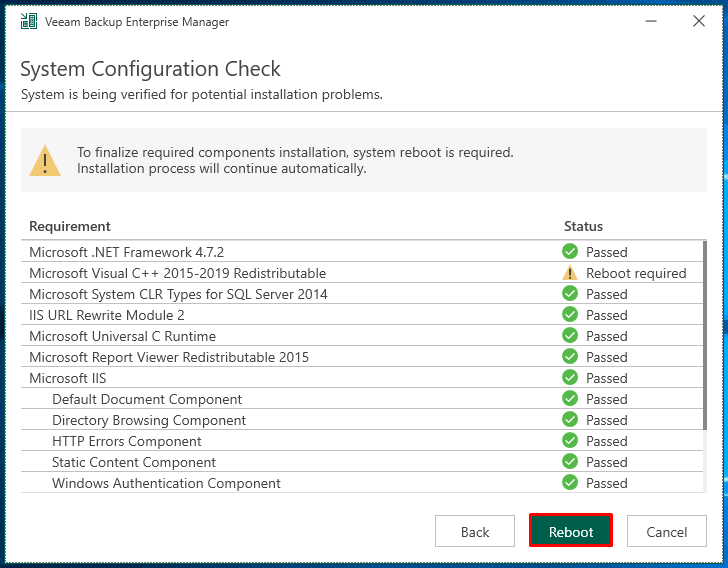Click the Status column header
The image size is (728, 568).
pos(583,226)
